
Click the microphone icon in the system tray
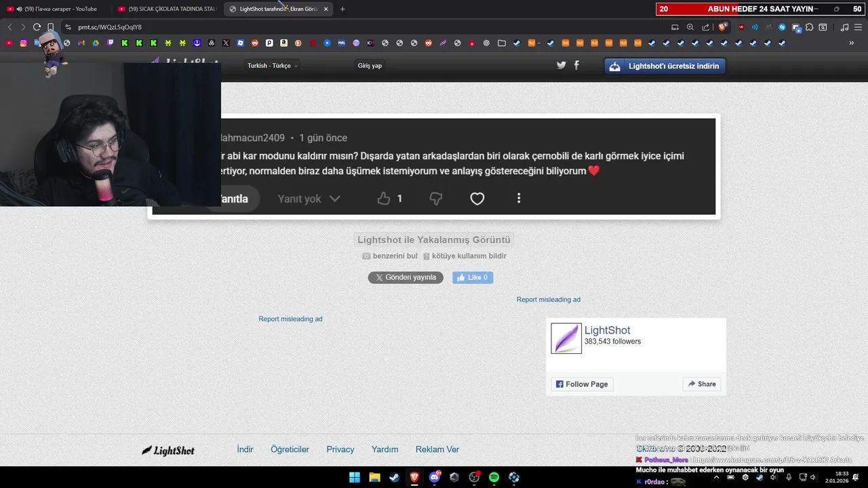point(789,477)
